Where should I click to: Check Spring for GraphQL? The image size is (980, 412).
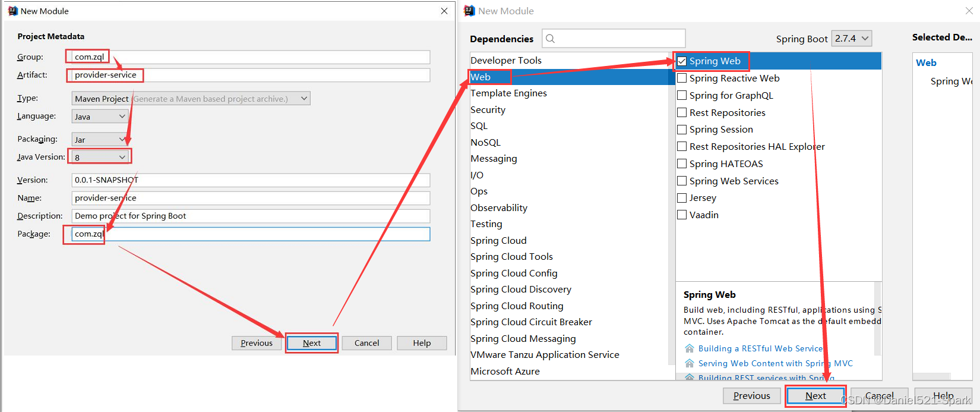pyautogui.click(x=682, y=95)
